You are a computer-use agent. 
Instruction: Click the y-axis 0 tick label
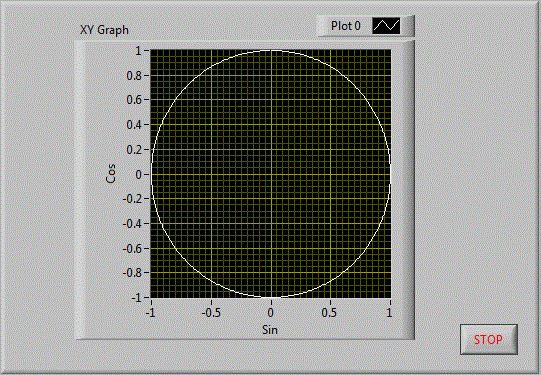click(138, 174)
